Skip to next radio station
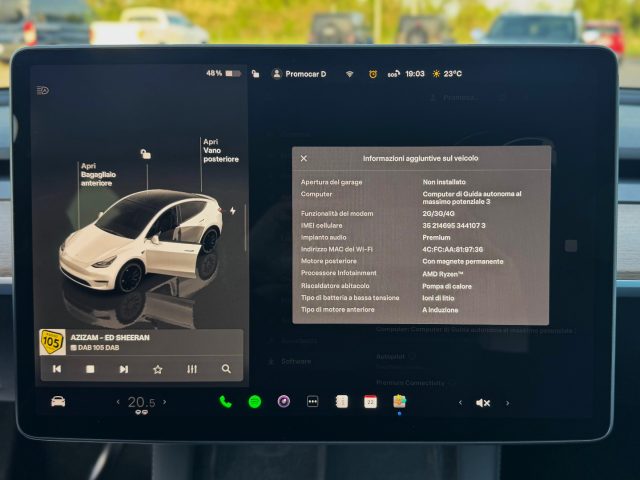 [x=124, y=369]
